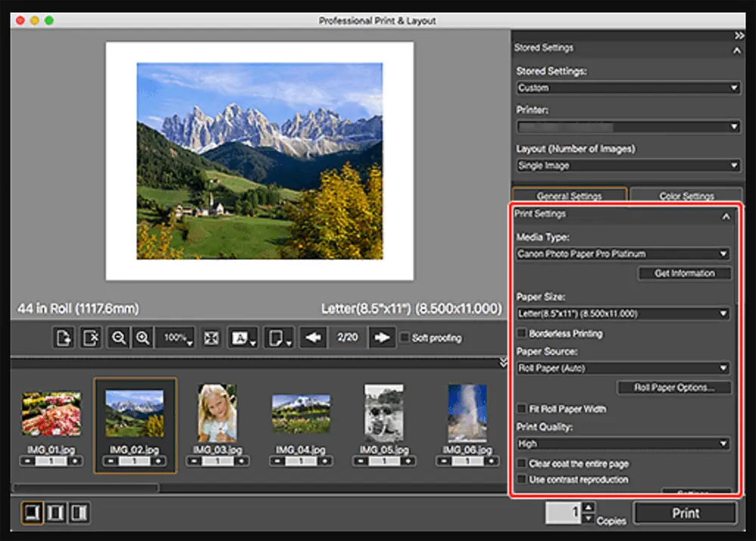This screenshot has height=541, width=756.
Task: Go to the previous page with the left arrow
Action: click(314, 337)
